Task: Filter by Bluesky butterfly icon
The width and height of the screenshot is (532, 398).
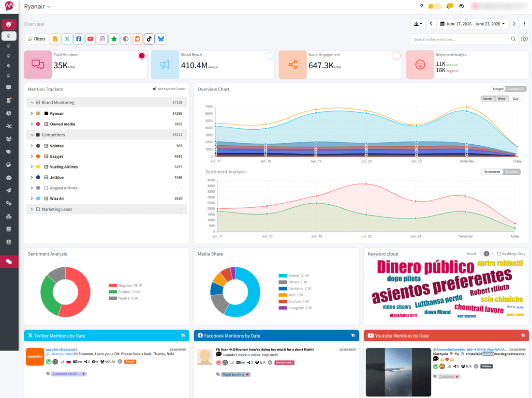Action: point(161,39)
